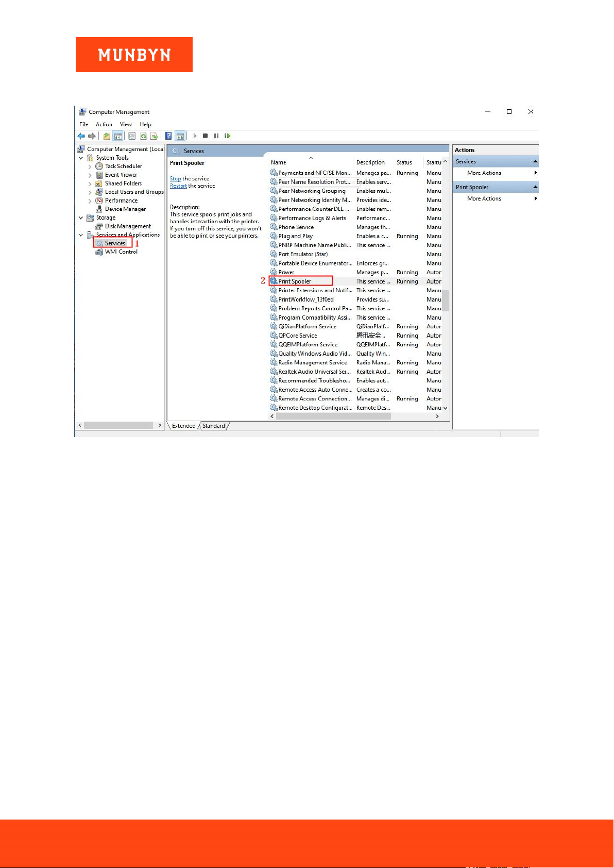The height and width of the screenshot is (868, 614).
Task: Click the Stop Service square icon
Action: [x=205, y=136]
